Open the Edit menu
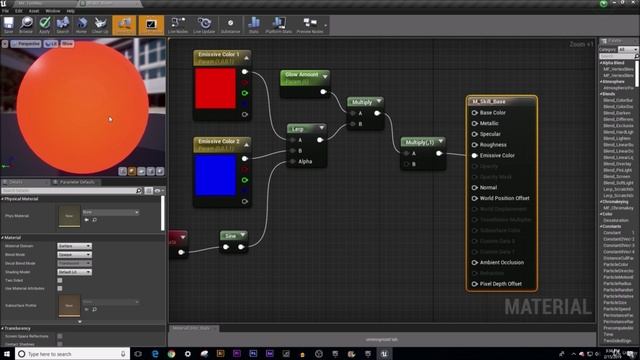 point(19,11)
